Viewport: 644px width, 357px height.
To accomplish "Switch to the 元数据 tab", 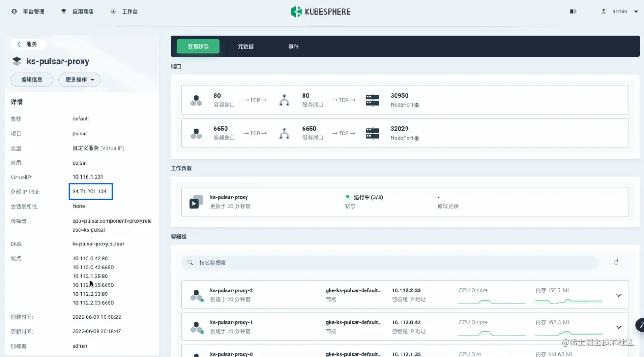I will pos(246,46).
